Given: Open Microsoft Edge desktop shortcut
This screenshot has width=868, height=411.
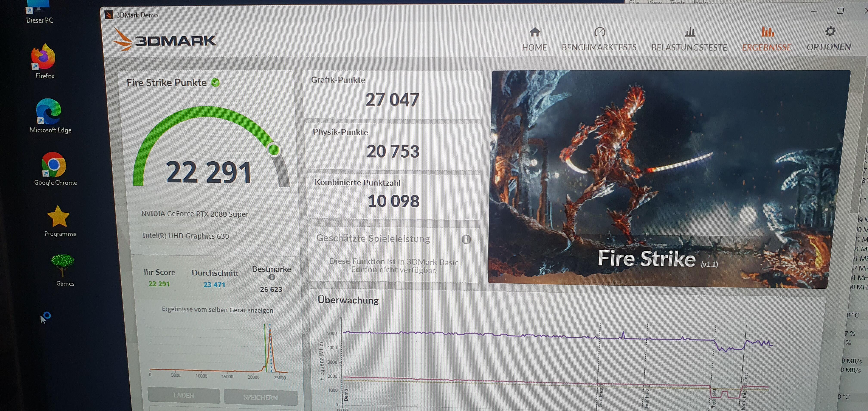Looking at the screenshot, I should (48, 112).
